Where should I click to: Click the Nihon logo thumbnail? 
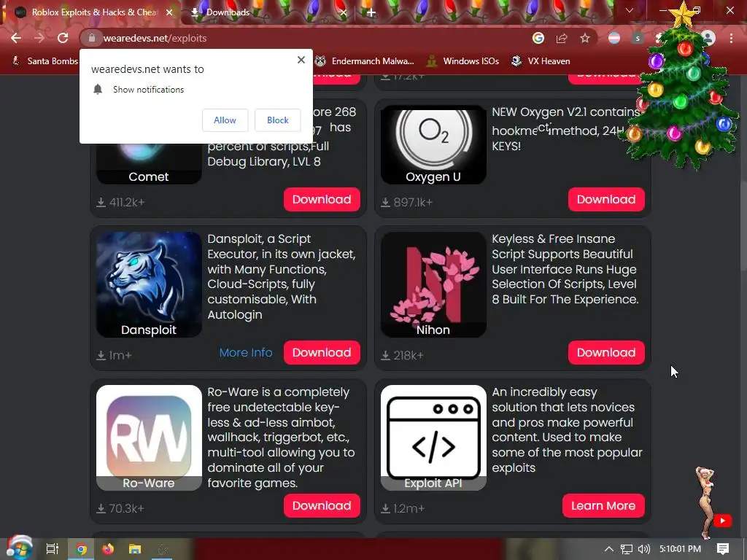433,284
